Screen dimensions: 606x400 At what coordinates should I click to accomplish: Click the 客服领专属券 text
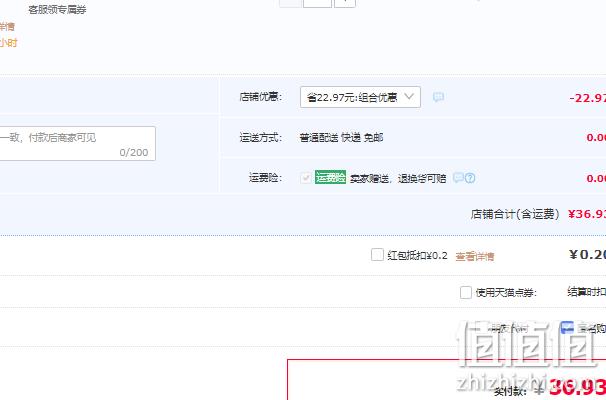(x=57, y=10)
